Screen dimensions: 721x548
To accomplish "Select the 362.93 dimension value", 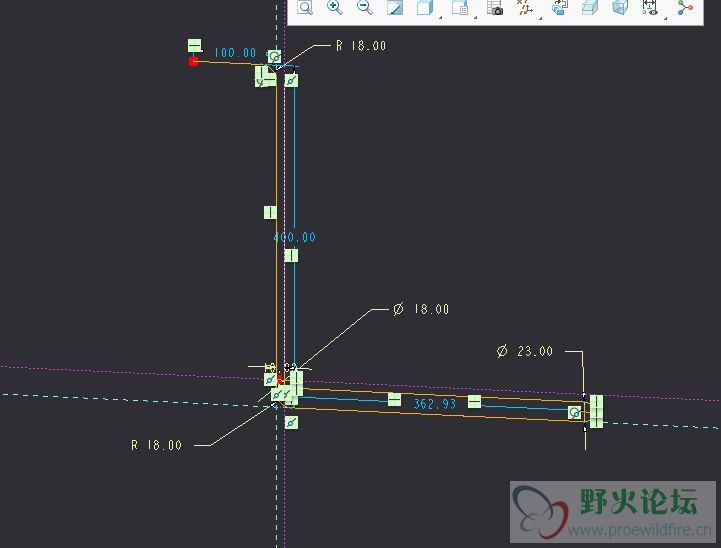I will point(435,404).
